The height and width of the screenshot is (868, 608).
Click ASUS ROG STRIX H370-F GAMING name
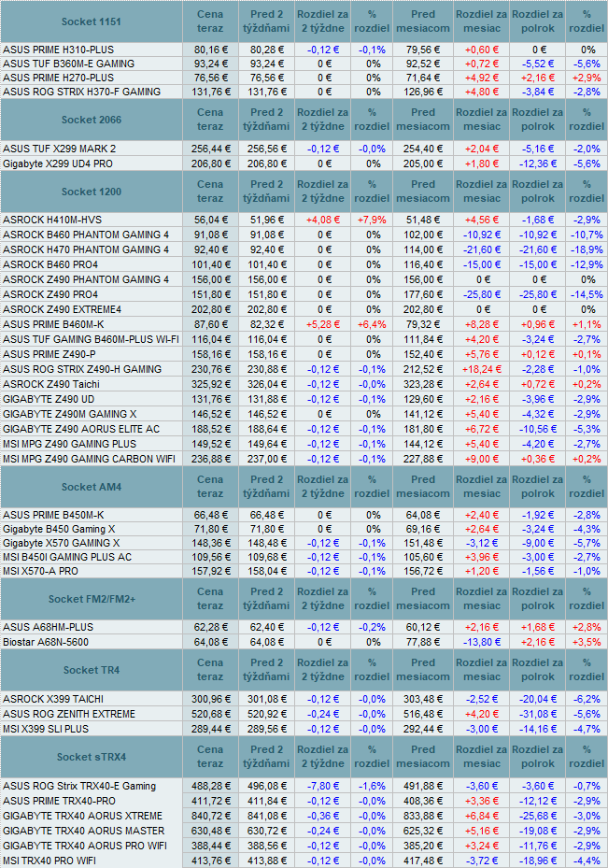pos(81,92)
